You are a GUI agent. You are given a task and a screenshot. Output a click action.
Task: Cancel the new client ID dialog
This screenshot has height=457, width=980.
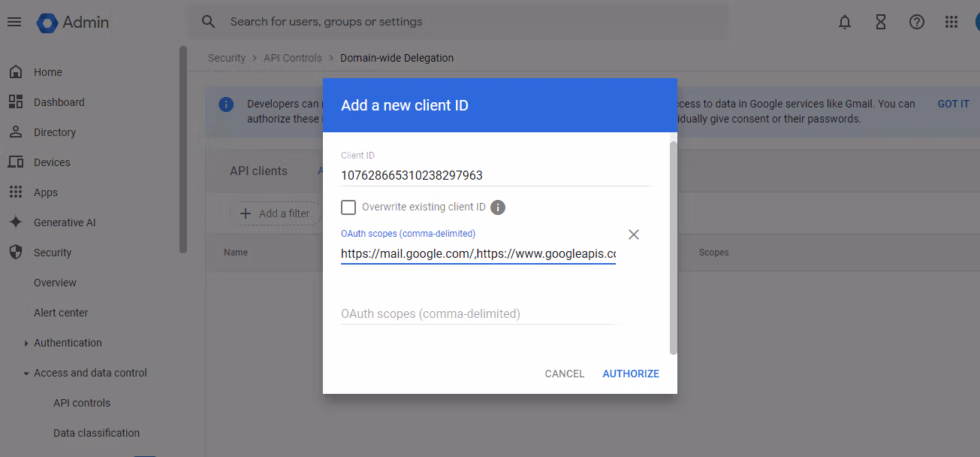(564, 374)
